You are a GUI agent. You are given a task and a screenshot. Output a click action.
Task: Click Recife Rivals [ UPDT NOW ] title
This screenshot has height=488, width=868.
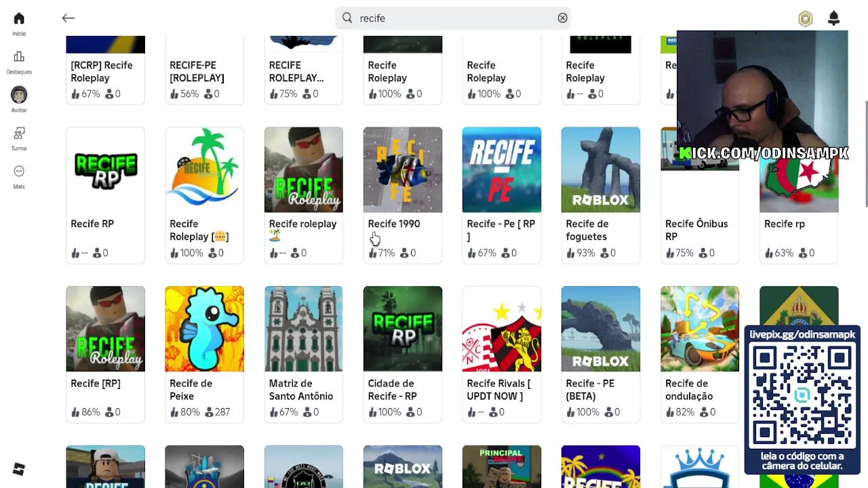tap(499, 390)
